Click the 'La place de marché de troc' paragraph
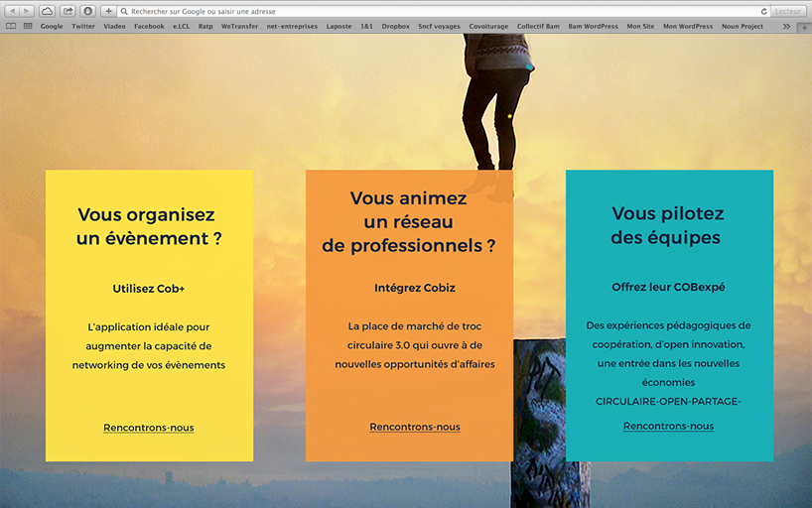This screenshot has width=812, height=508. click(415, 326)
